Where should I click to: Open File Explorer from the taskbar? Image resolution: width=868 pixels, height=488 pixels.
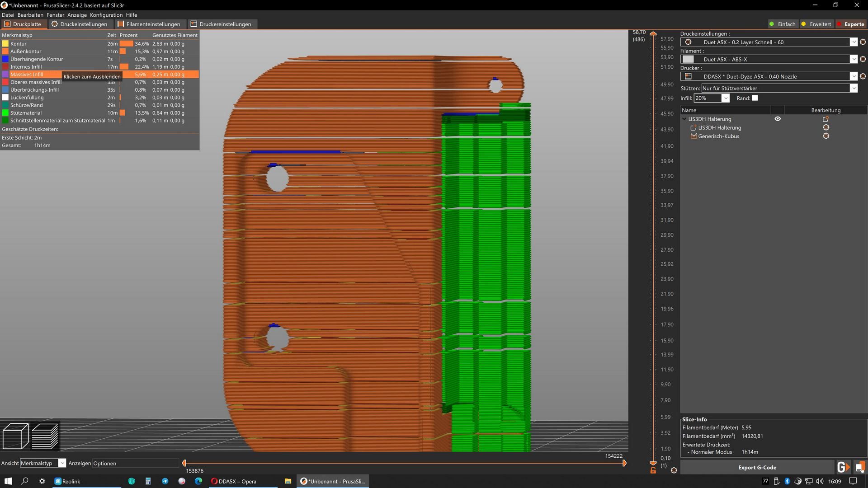288,481
